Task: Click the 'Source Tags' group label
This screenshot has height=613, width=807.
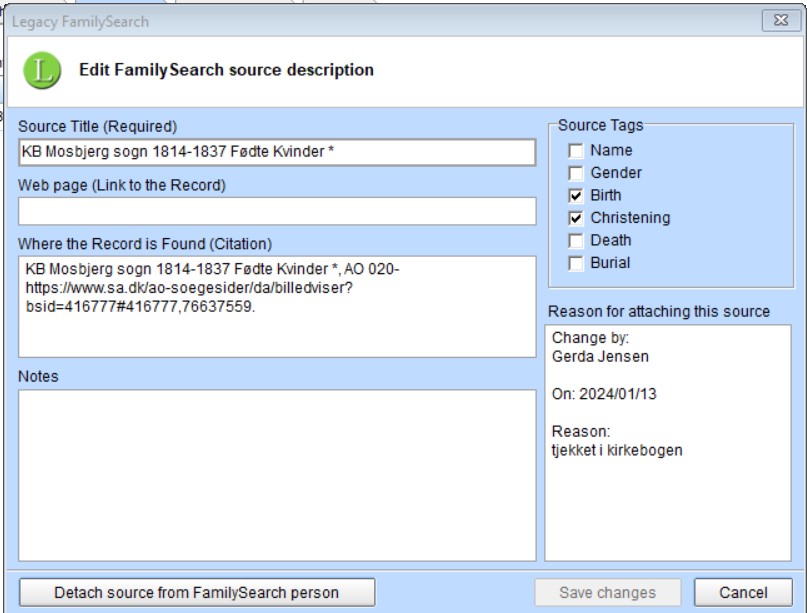Action: [601, 125]
